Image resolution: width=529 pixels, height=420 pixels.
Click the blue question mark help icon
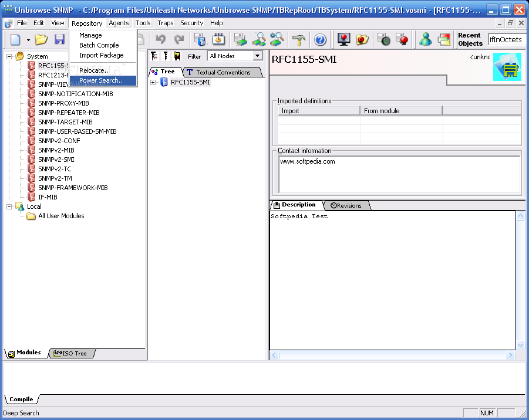320,40
